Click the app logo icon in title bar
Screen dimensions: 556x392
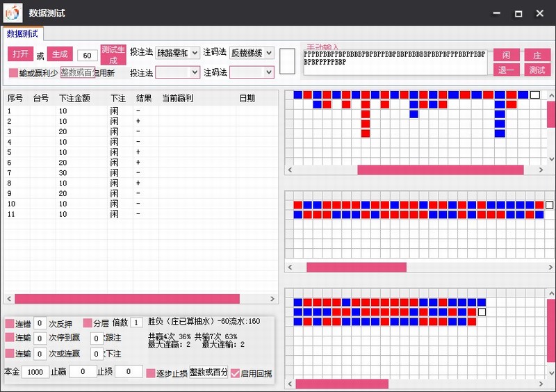13,13
